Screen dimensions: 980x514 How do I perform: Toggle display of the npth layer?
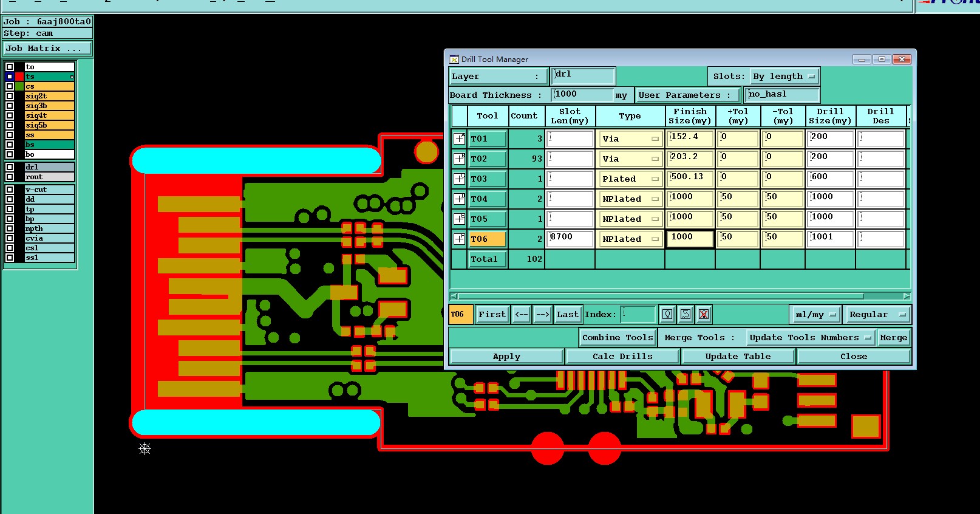click(x=10, y=228)
